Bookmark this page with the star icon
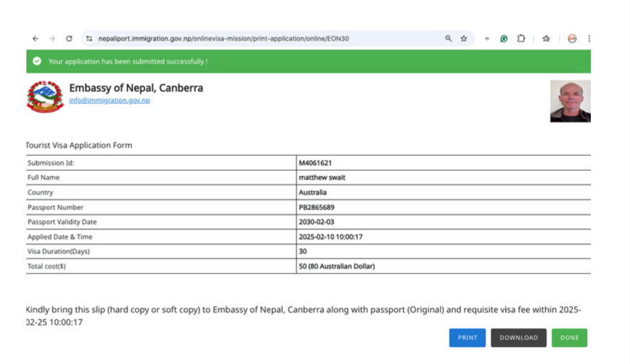630x364 pixels. pyautogui.click(x=464, y=38)
